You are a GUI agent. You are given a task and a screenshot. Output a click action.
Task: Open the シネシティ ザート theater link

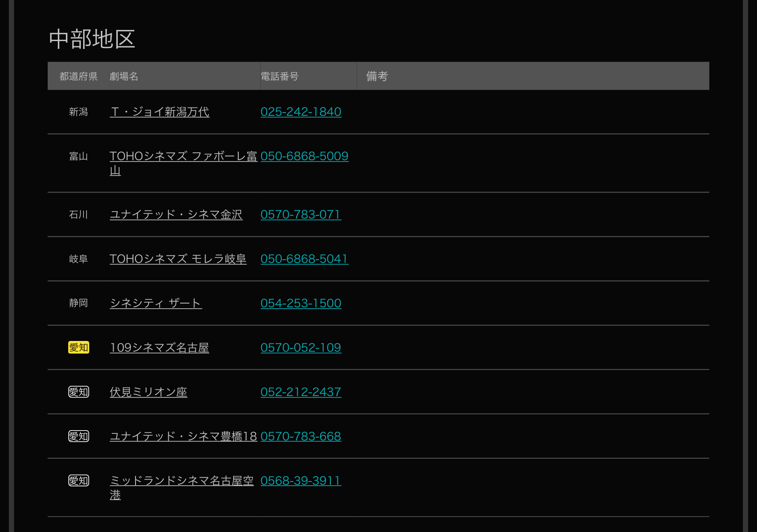pos(156,304)
